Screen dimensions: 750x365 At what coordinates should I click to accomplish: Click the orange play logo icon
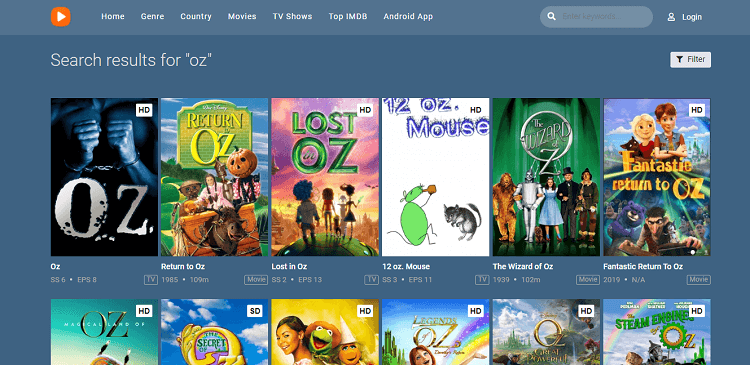click(x=61, y=17)
